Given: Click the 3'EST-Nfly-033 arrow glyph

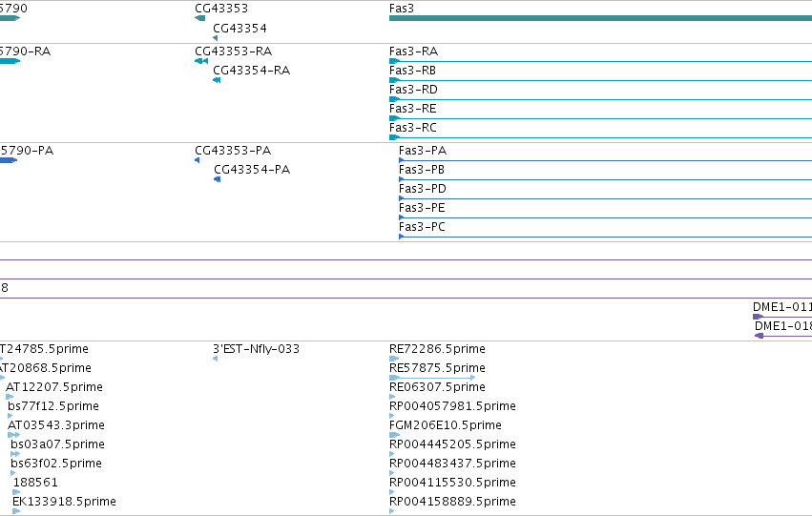Looking at the screenshot, I should [x=215, y=359].
